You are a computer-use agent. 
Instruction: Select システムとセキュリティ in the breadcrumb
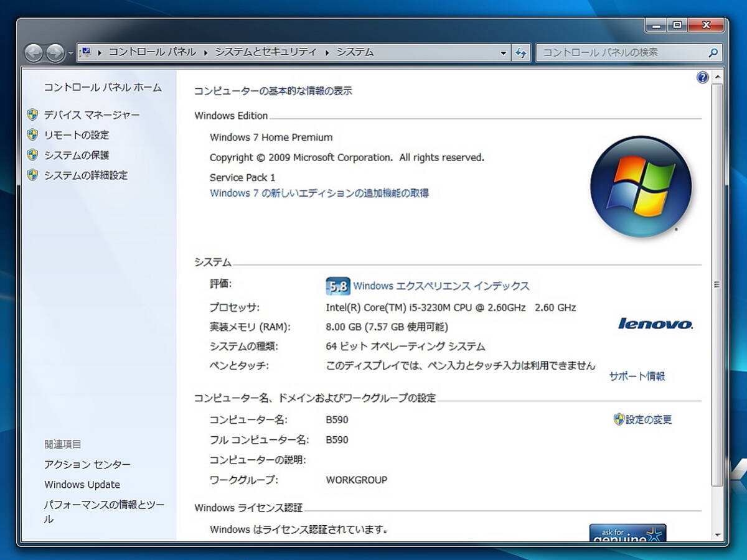coord(266,52)
